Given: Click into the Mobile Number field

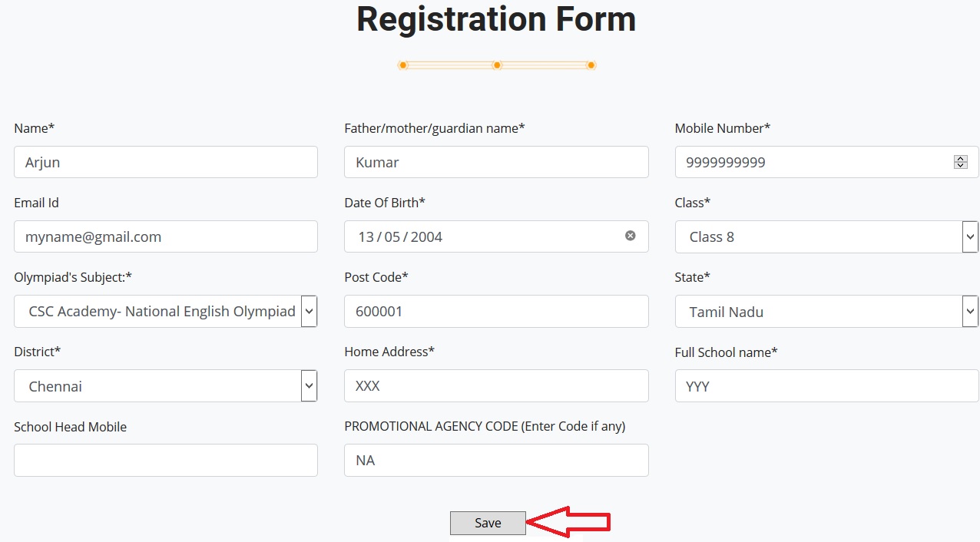Looking at the screenshot, I should pyautogui.click(x=814, y=162).
